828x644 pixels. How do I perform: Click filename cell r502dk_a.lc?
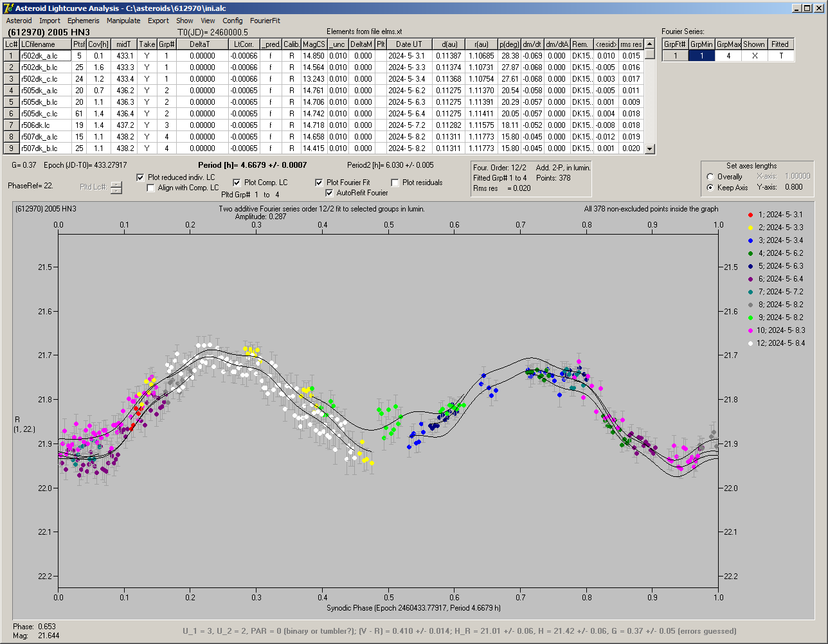(46, 56)
